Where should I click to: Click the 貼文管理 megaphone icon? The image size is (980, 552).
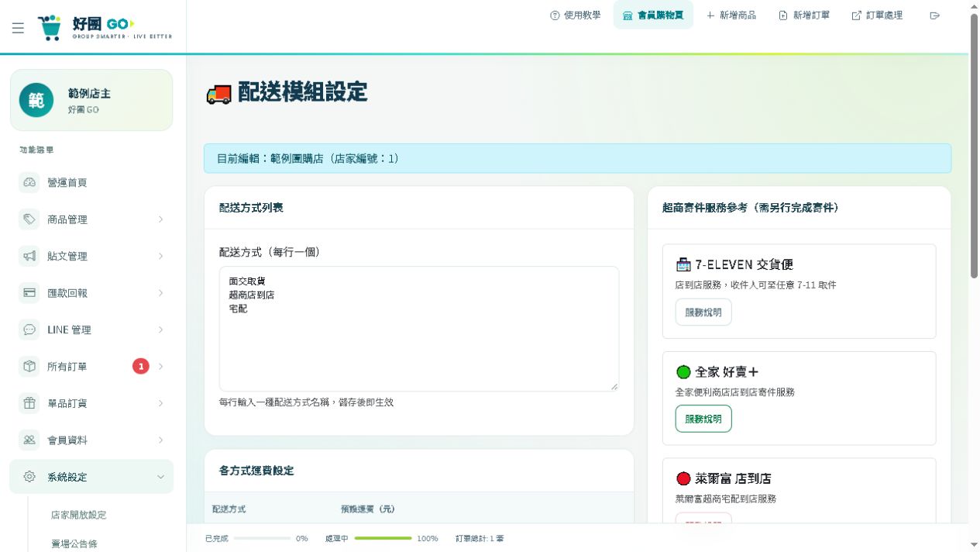(x=29, y=256)
